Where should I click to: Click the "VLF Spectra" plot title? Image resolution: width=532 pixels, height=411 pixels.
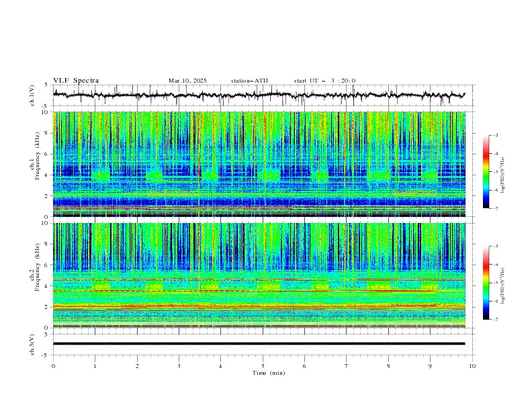click(76, 81)
